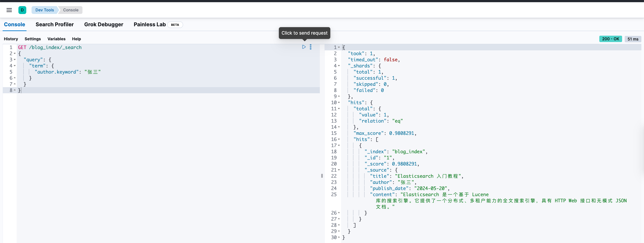Open console Settings
644x243 pixels.
(x=32, y=39)
